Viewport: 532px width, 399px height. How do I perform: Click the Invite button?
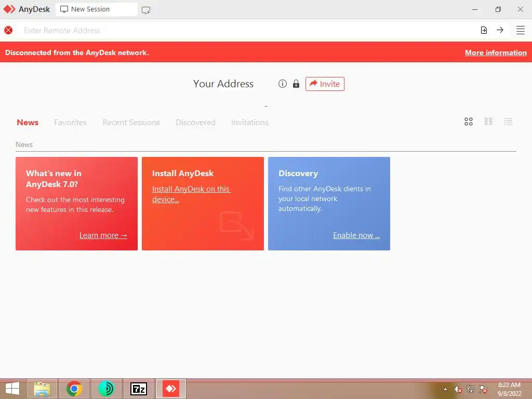coord(325,84)
